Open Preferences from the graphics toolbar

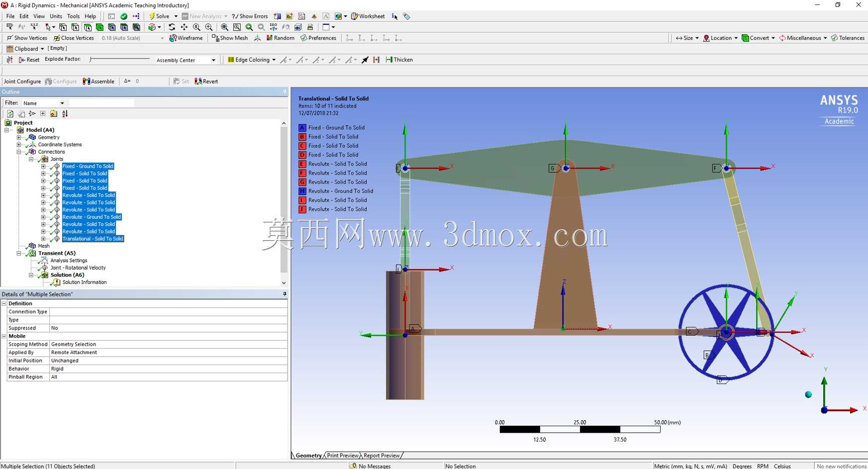click(x=318, y=38)
